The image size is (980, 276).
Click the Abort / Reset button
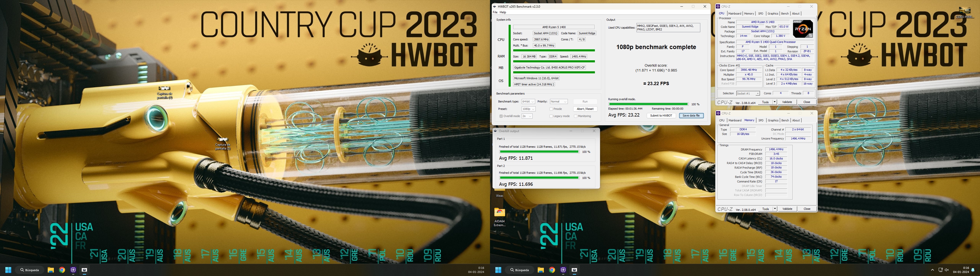(x=585, y=109)
